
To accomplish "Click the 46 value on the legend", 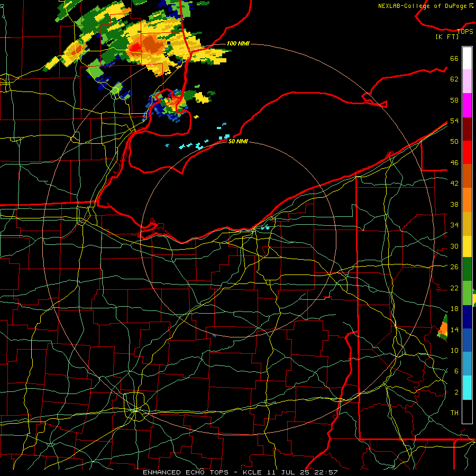I will 454,163.
